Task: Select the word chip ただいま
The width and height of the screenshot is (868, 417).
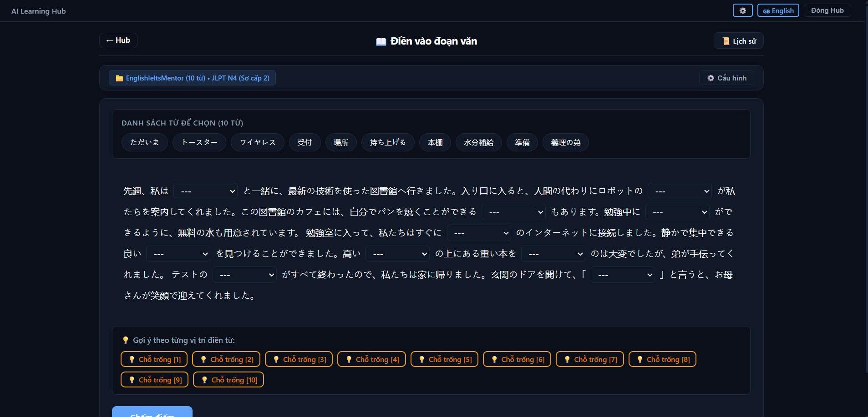Action: point(145,142)
